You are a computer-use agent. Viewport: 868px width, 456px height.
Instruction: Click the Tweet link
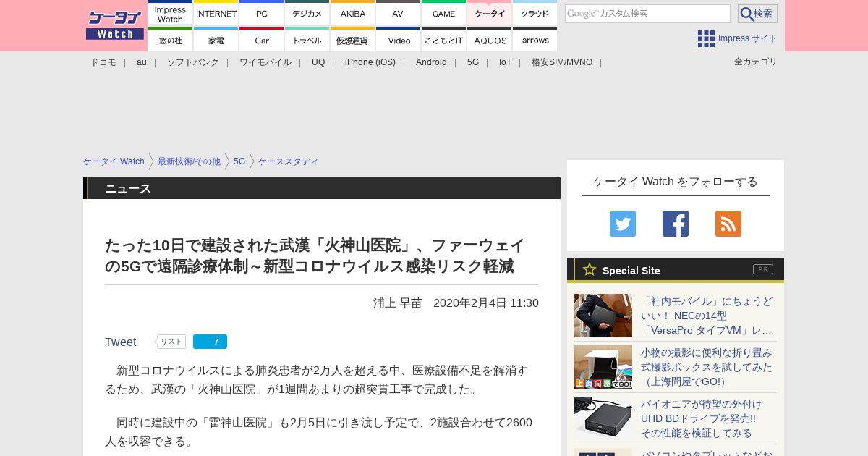click(x=121, y=342)
